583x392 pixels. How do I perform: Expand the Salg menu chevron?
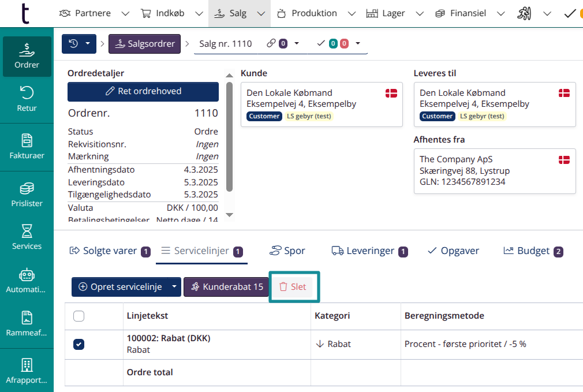point(261,13)
